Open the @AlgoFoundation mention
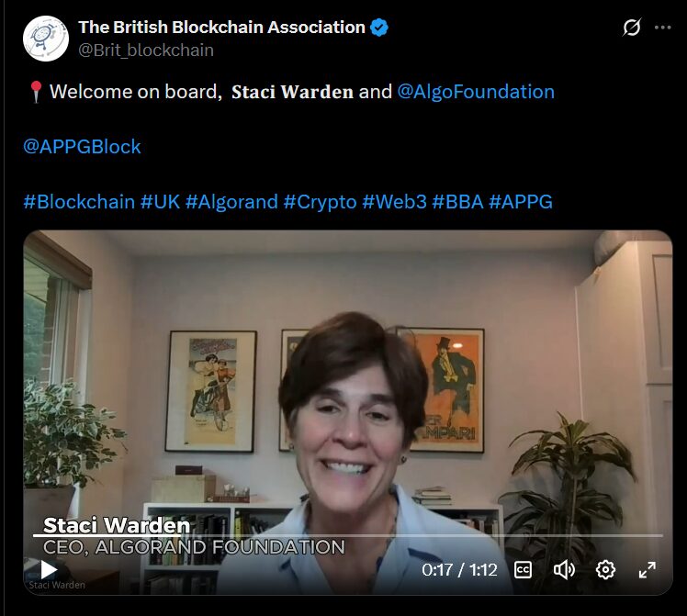This screenshot has height=616, width=687. [x=476, y=92]
